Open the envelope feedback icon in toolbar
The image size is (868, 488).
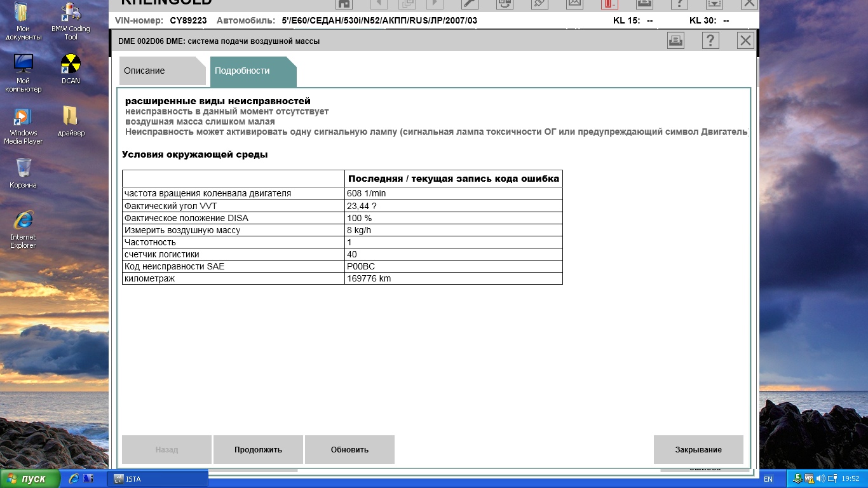click(574, 3)
